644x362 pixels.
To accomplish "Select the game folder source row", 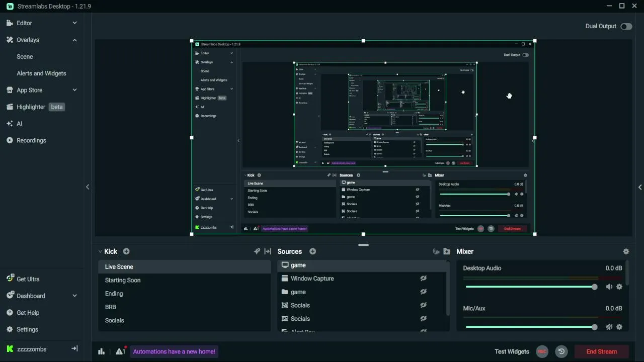I will click(361, 292).
